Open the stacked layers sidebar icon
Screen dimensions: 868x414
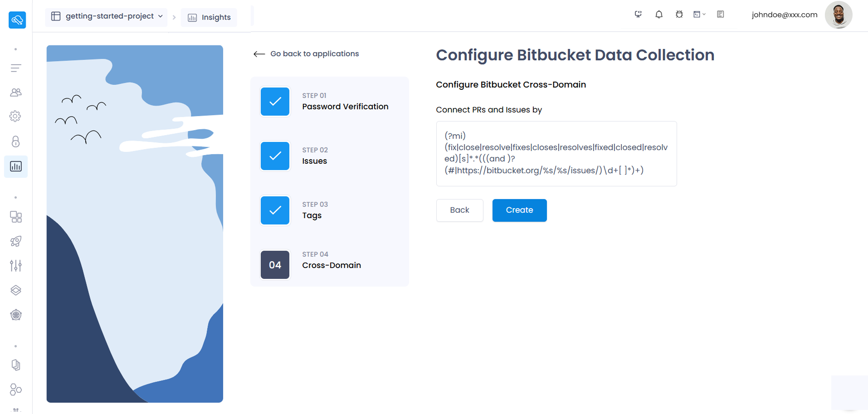click(16, 290)
